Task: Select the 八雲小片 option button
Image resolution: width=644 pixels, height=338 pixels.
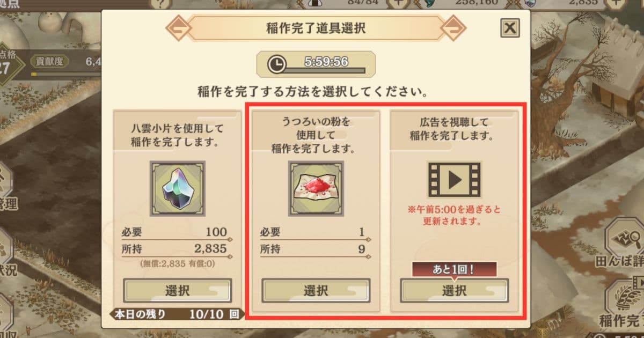Action: (178, 290)
